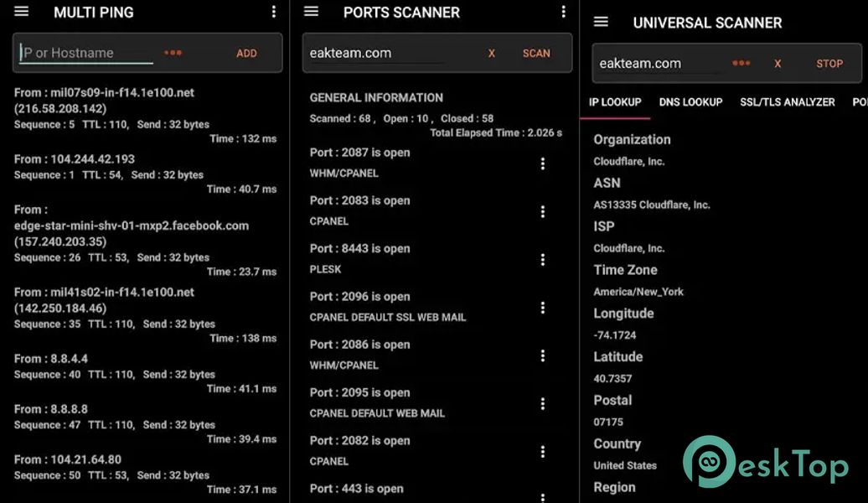Tap the SCAN button in Ports Scanner

536,53
